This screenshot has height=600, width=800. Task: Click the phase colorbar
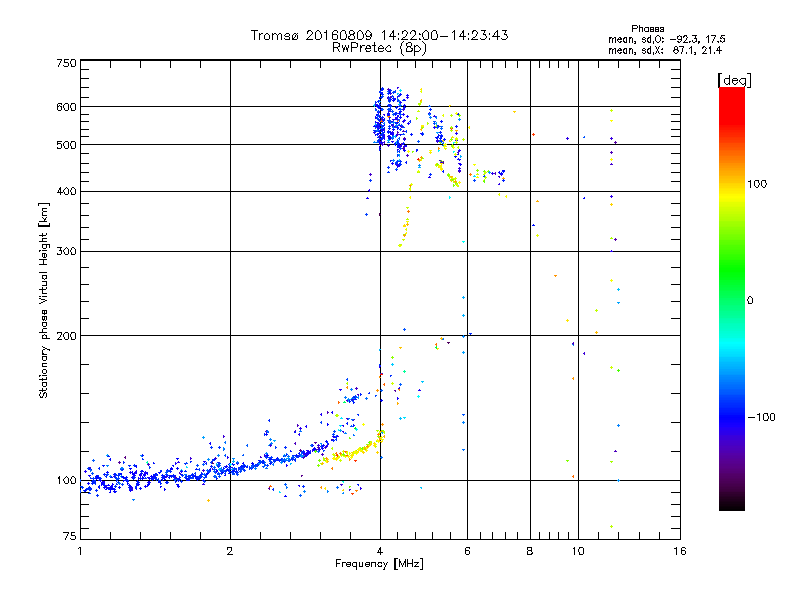coord(732,298)
